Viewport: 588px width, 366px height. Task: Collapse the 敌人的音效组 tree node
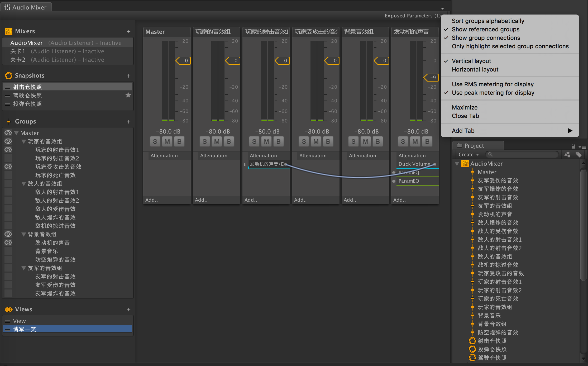(x=24, y=184)
